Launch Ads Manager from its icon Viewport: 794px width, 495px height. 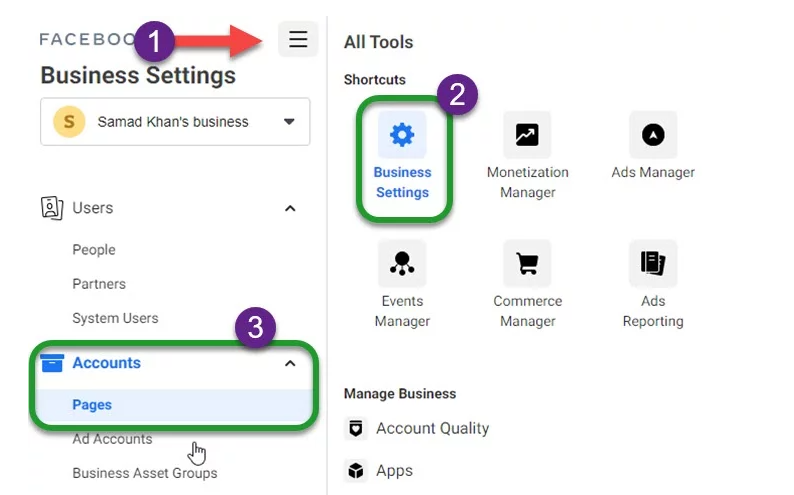(x=653, y=135)
